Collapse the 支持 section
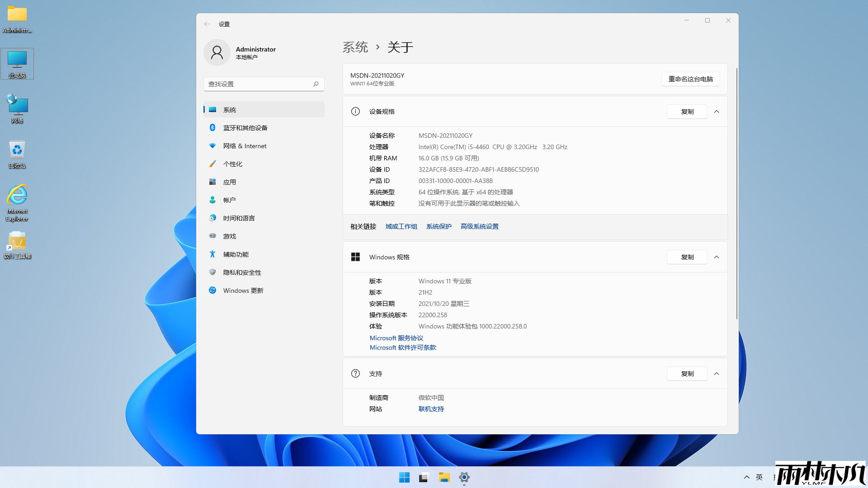The image size is (868, 488). [716, 374]
